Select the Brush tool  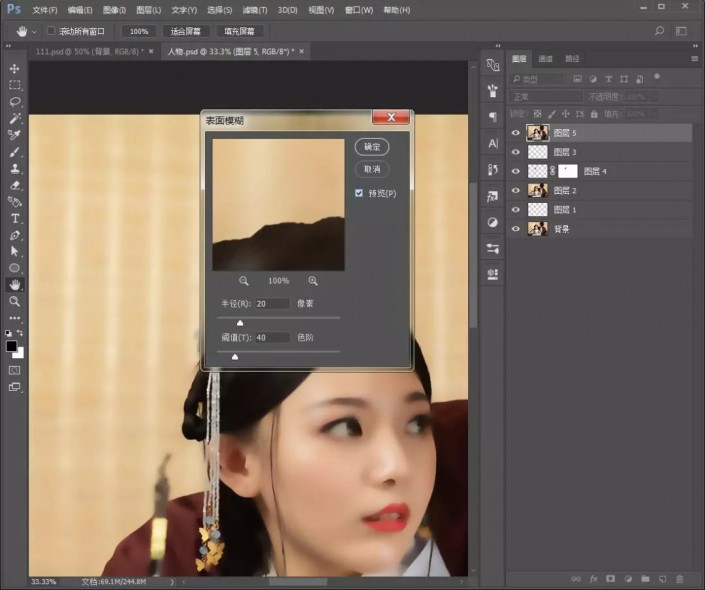[x=14, y=152]
